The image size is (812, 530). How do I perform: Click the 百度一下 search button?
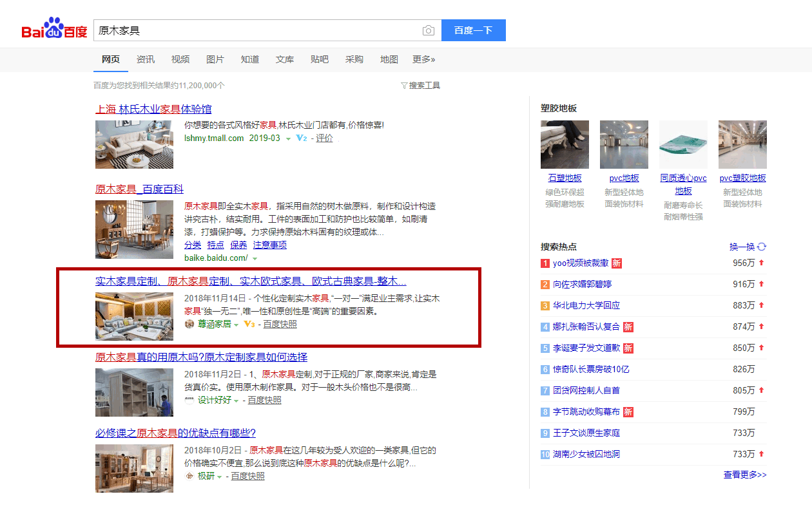click(474, 30)
